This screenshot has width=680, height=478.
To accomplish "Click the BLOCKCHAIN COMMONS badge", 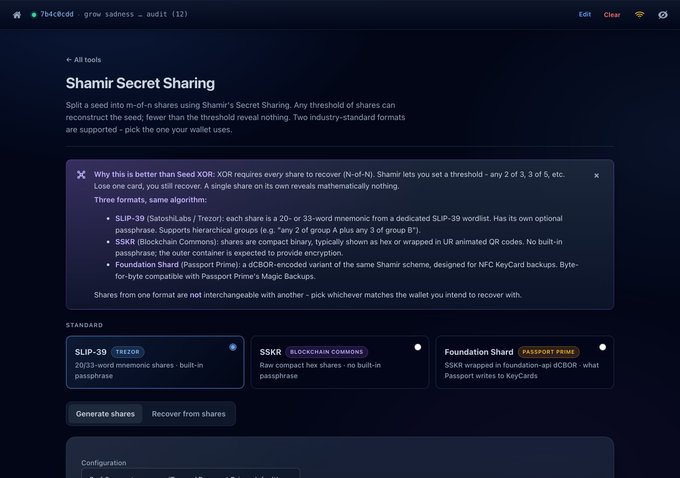I will pos(327,352).
